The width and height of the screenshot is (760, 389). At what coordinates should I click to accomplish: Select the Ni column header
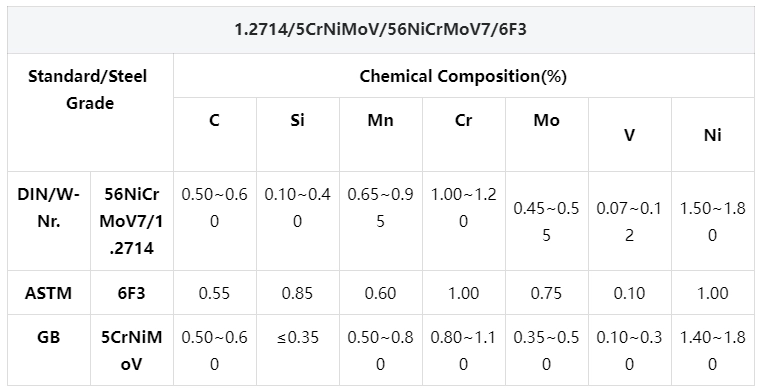click(712, 135)
